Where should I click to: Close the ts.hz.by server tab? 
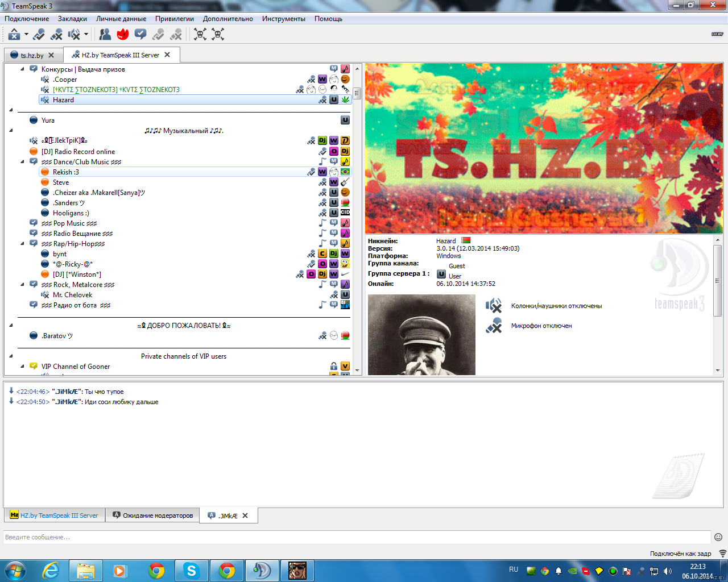[x=51, y=55]
